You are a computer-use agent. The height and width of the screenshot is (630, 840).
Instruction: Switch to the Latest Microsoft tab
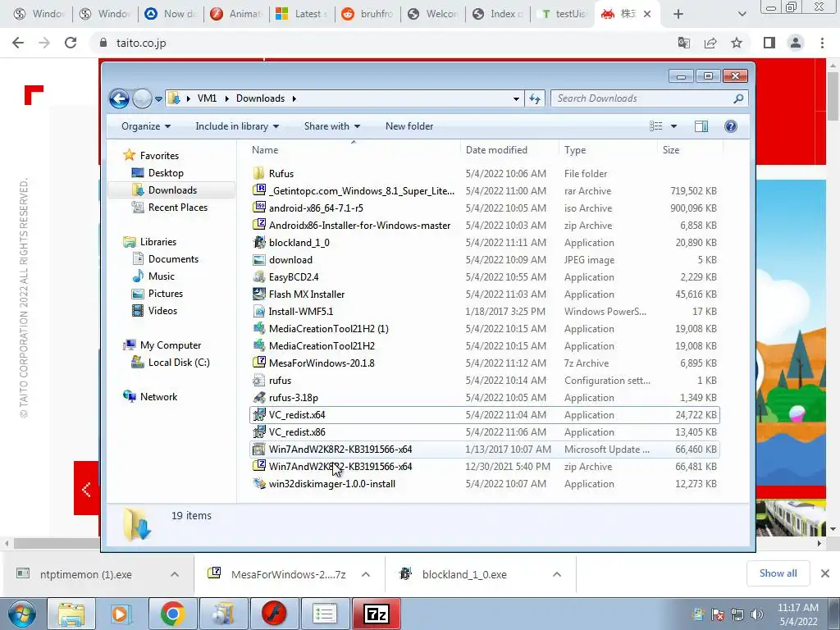302,14
